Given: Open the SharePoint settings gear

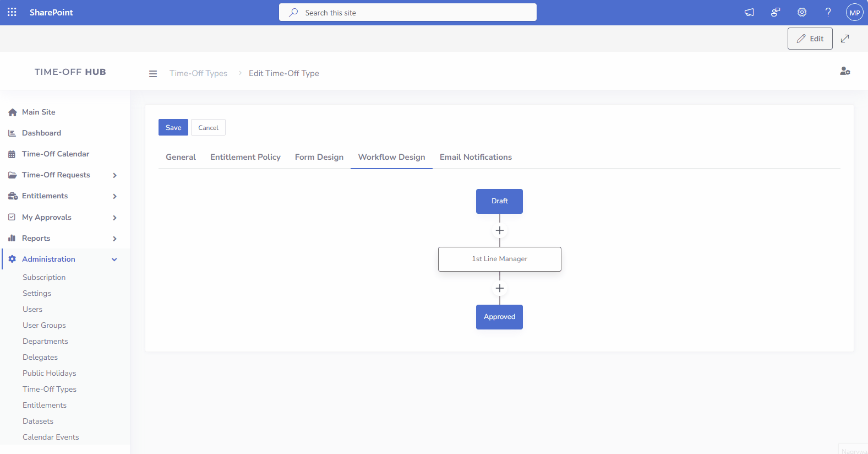Looking at the screenshot, I should coord(802,12).
